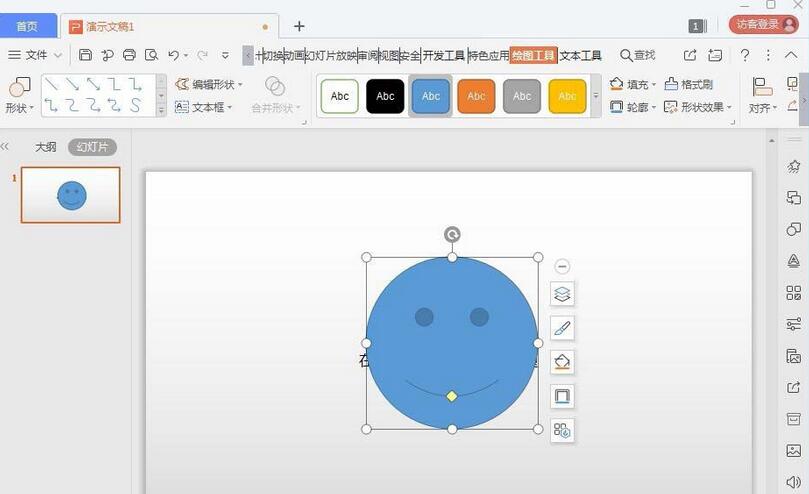
Task: Switch to 大纲 outline view
Action: [45, 147]
